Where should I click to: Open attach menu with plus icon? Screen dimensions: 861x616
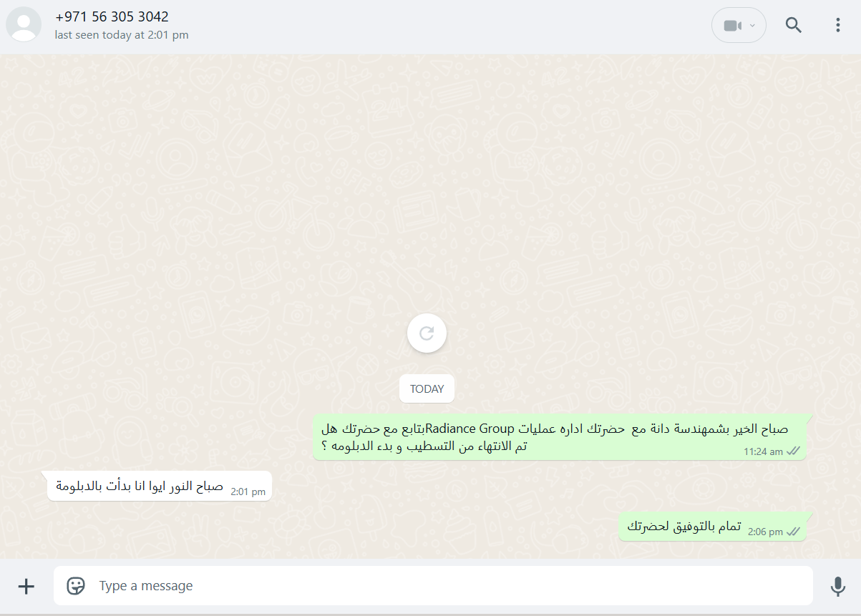(26, 587)
